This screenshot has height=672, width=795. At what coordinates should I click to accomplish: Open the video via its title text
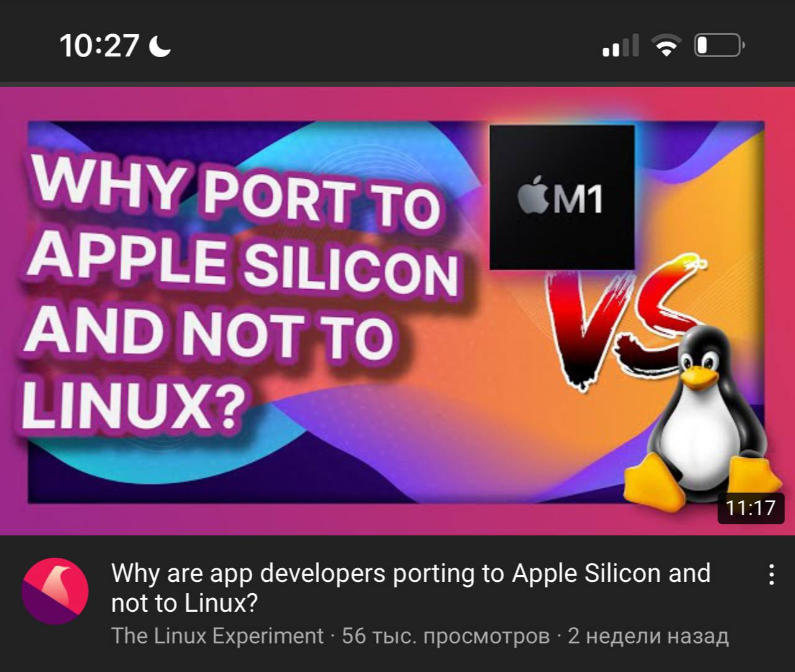tap(411, 588)
